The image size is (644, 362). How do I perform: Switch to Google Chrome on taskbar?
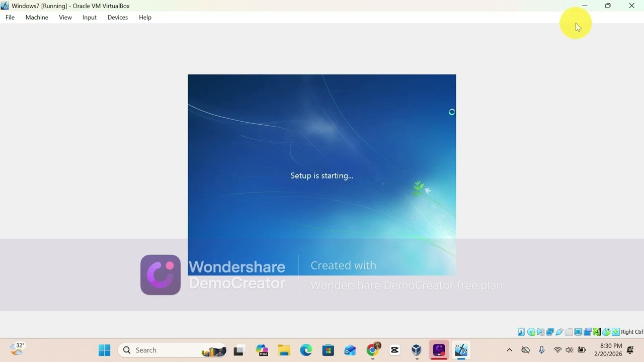coord(373,350)
